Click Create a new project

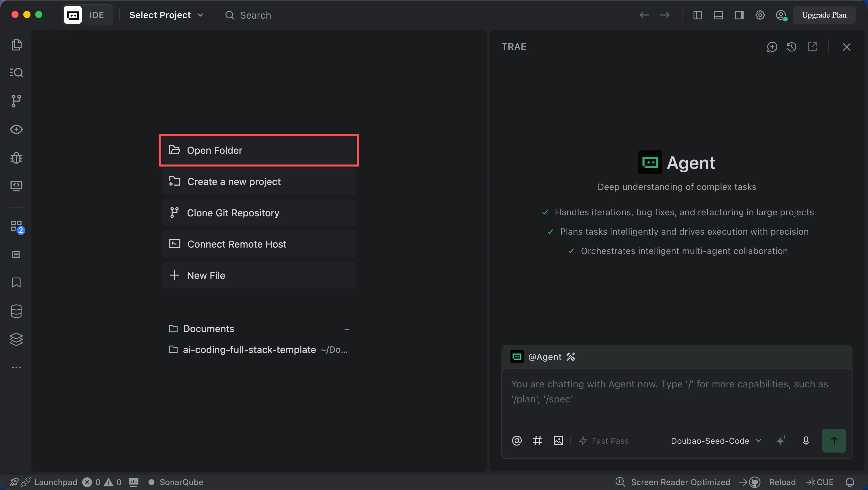coord(259,181)
